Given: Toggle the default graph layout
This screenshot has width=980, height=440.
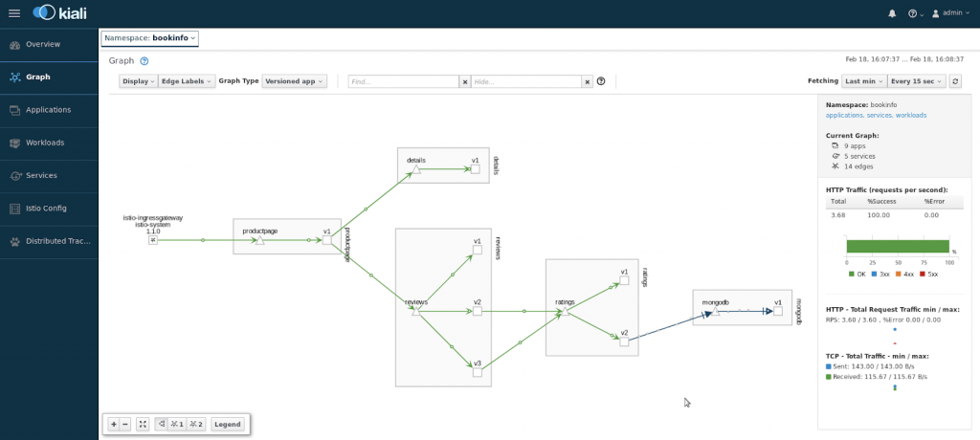Looking at the screenshot, I should coord(160,424).
